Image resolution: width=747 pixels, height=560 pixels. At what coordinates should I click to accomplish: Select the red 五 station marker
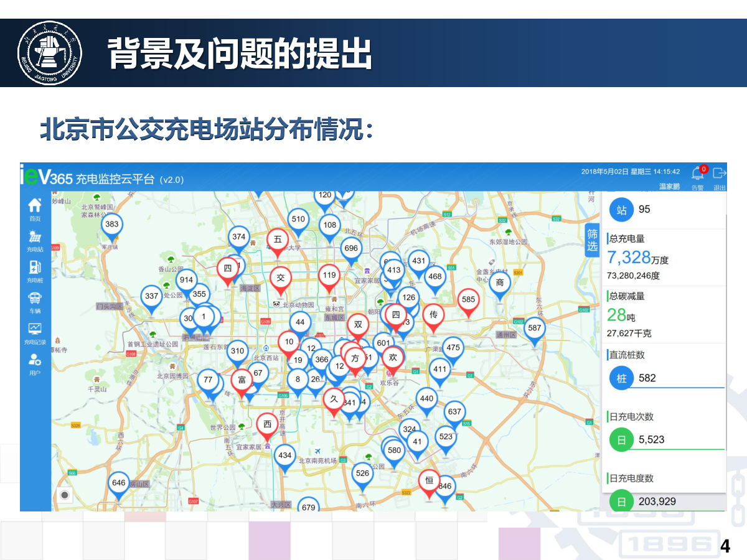(278, 243)
